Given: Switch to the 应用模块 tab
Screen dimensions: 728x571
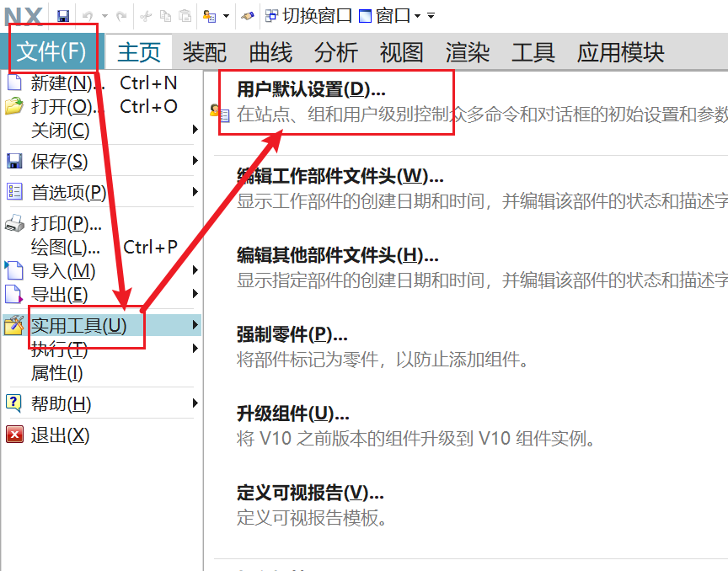Looking at the screenshot, I should click(x=620, y=52).
